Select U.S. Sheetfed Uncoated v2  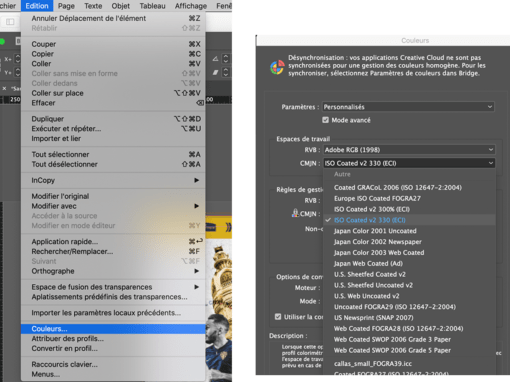point(409,285)
